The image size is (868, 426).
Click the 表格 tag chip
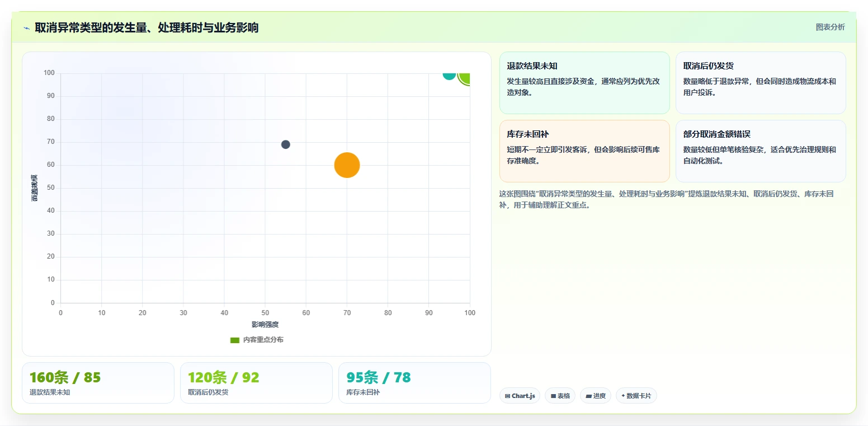(x=560, y=396)
